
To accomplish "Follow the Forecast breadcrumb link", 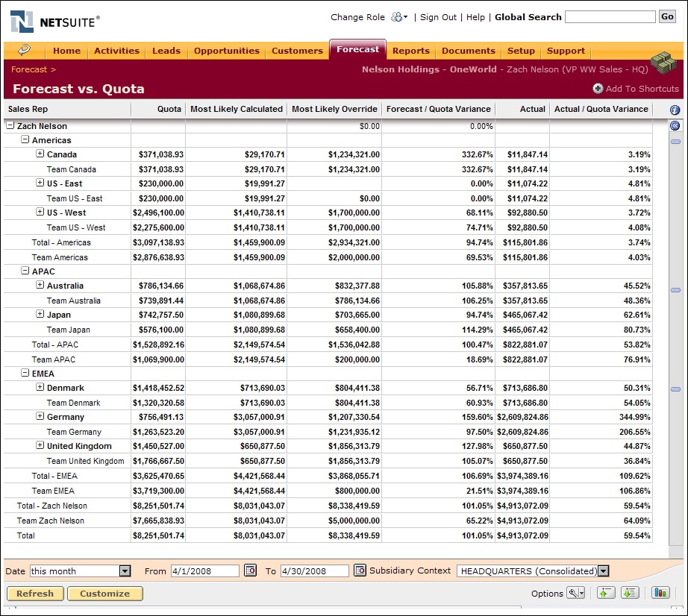I will click(x=29, y=69).
